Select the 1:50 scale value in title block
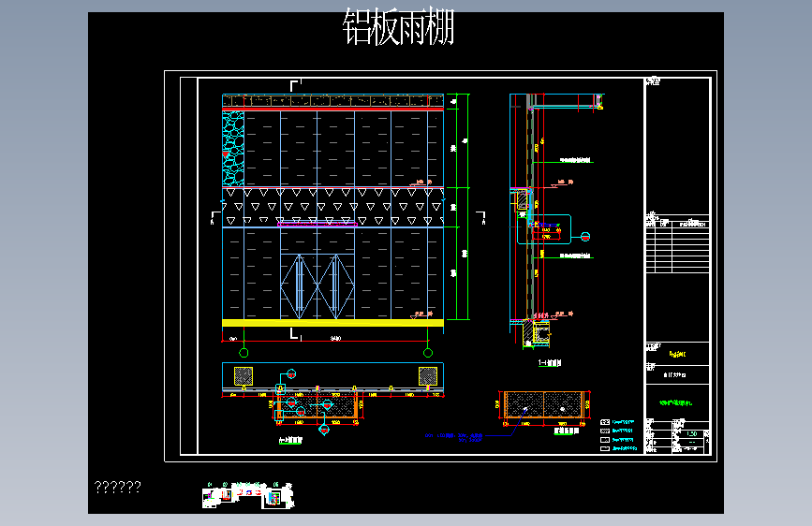 pos(692,434)
